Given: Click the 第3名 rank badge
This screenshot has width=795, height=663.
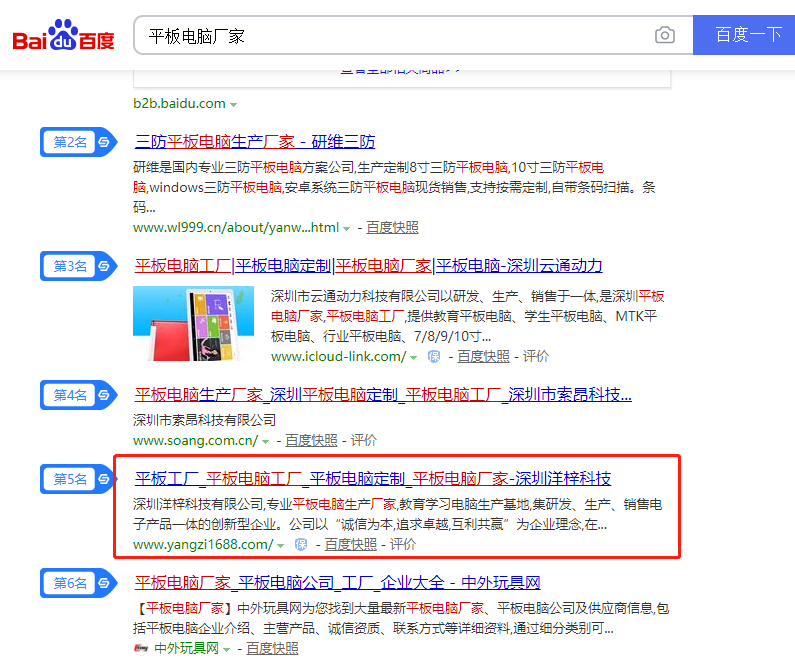Looking at the screenshot, I should [x=79, y=266].
